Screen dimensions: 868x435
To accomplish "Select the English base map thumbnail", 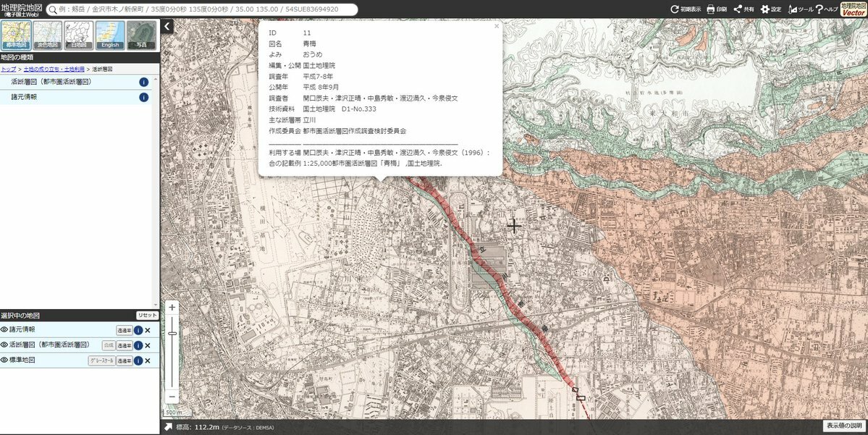I will [x=110, y=35].
